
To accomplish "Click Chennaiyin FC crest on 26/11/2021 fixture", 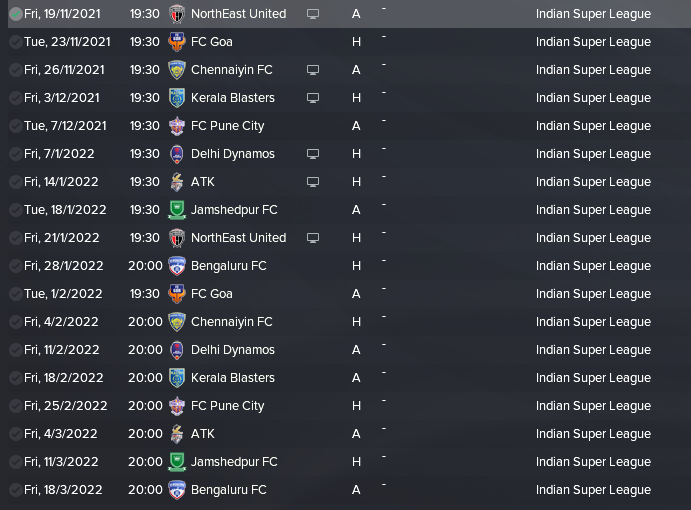I will (177, 70).
